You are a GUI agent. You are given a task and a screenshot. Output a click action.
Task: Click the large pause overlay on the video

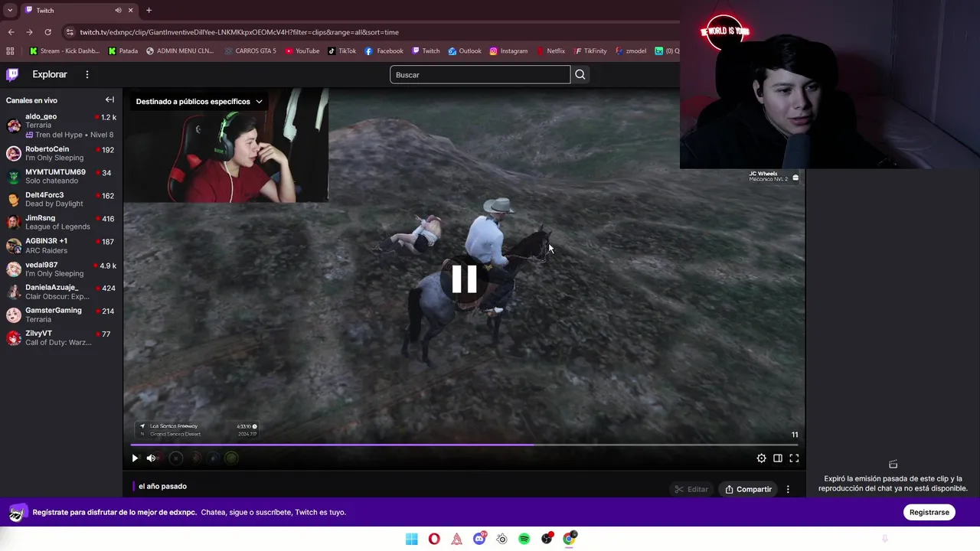point(465,279)
